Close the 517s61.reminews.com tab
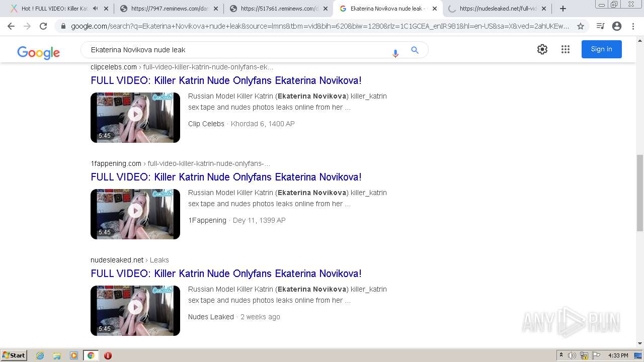644x362 pixels. [x=326, y=9]
